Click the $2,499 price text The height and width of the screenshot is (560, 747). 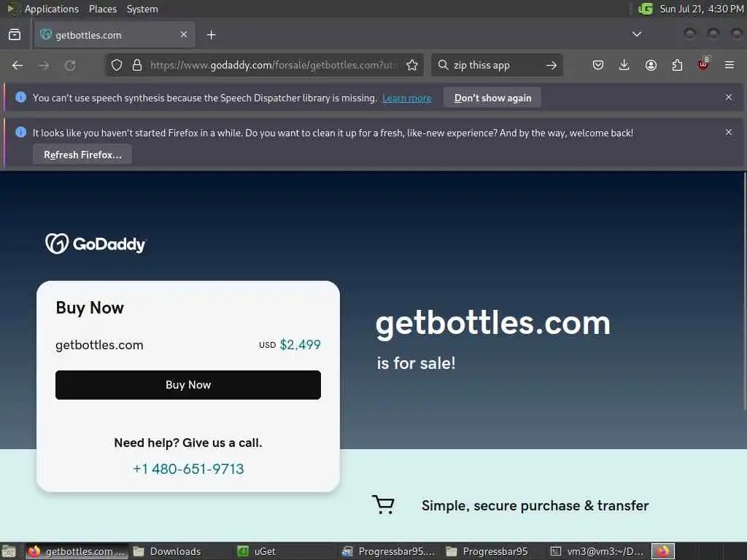pyautogui.click(x=300, y=345)
